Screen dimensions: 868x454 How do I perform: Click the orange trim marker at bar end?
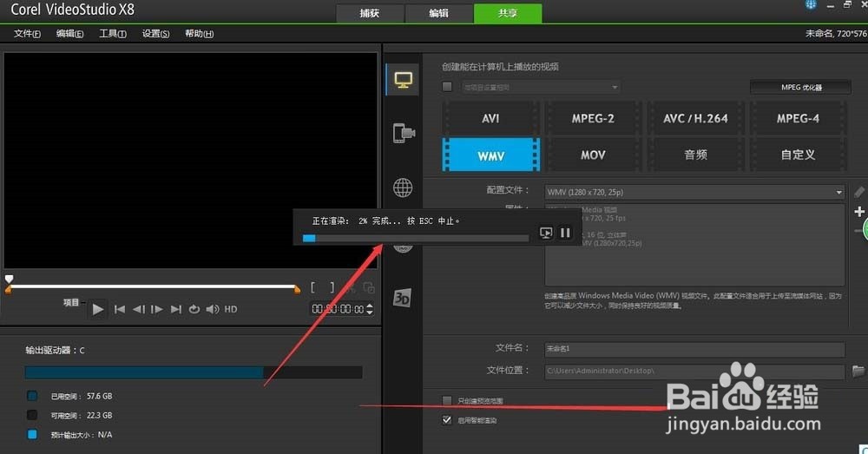coord(297,289)
